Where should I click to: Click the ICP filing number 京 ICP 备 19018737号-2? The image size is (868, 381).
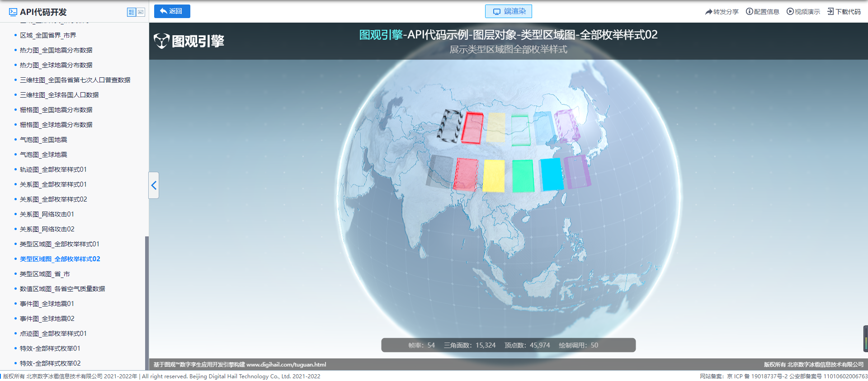(757, 376)
